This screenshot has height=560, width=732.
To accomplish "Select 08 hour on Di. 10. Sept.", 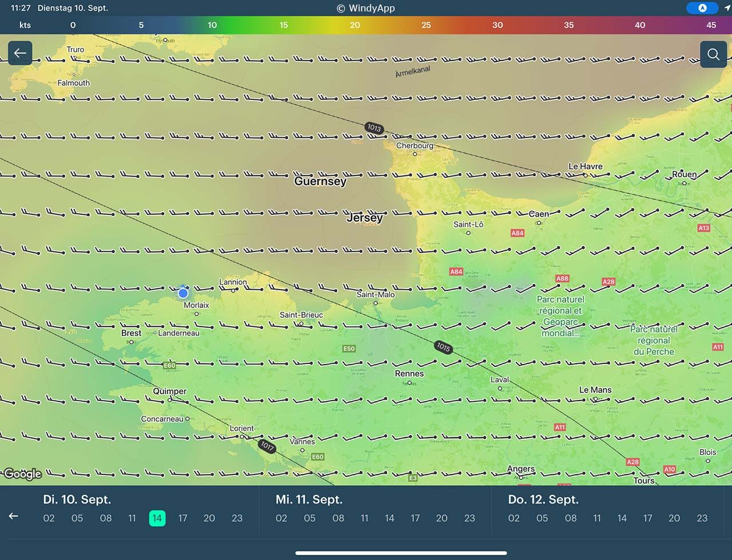I will click(106, 518).
